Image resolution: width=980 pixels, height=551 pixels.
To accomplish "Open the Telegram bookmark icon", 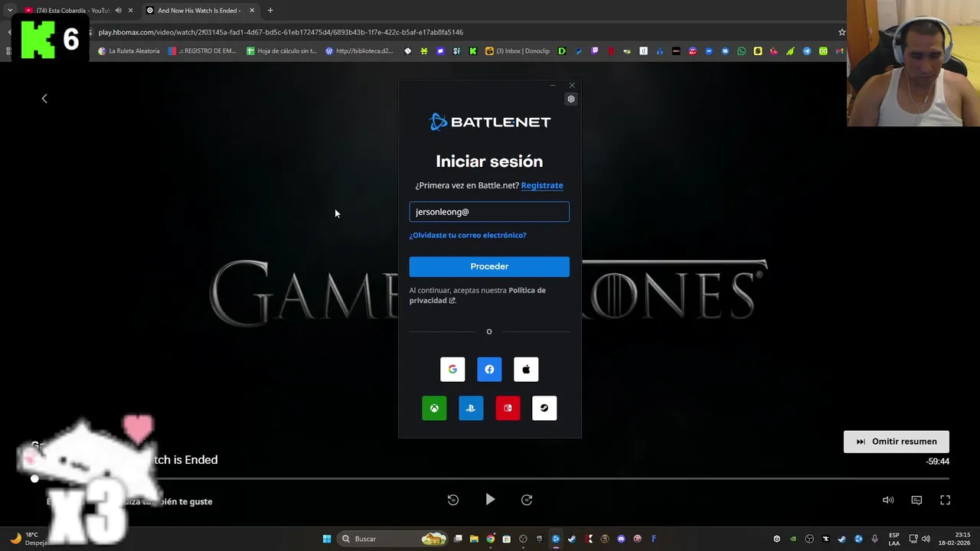I will [x=807, y=51].
